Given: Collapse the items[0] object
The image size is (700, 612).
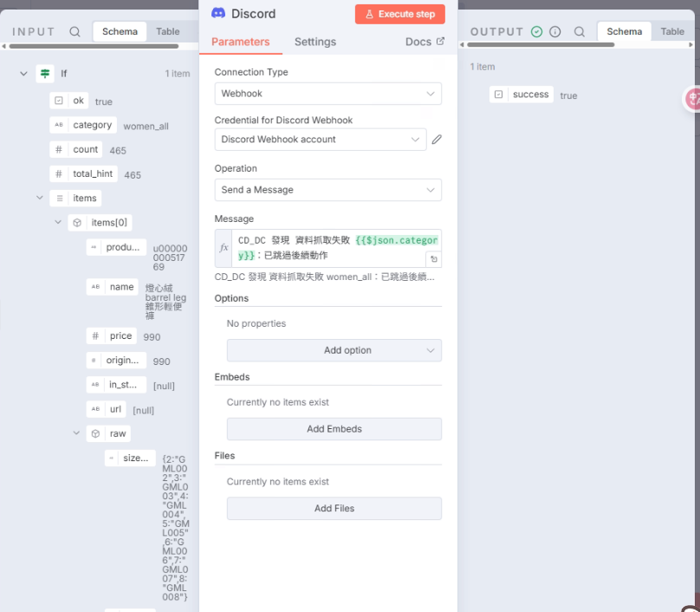Looking at the screenshot, I should pyautogui.click(x=58, y=222).
